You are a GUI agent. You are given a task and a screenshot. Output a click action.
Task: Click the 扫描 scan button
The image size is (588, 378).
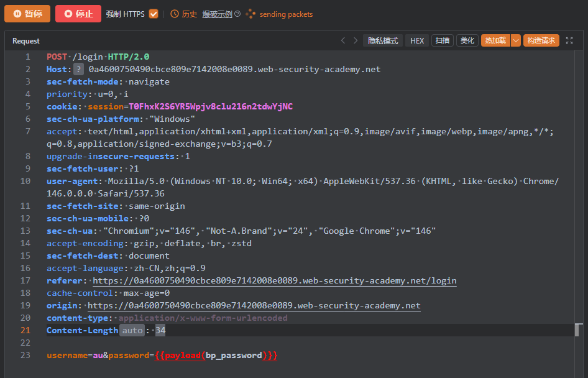tap(442, 40)
